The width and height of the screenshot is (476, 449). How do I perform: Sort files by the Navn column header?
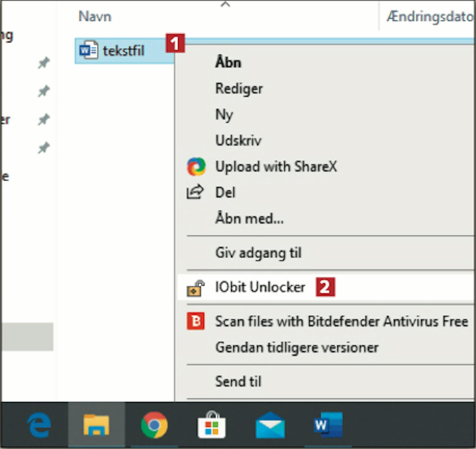[95, 17]
